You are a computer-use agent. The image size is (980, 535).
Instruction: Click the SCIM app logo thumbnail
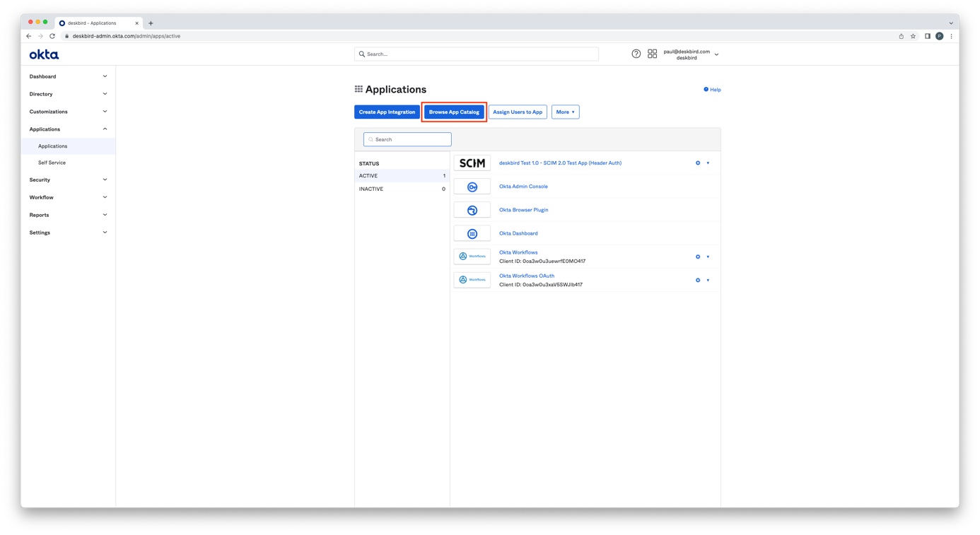click(472, 163)
